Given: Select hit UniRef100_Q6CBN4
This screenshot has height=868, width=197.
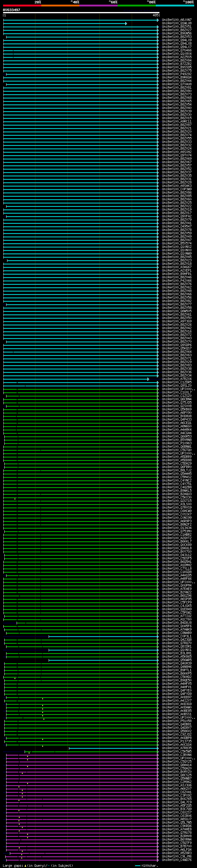Looking at the screenshot, I should (x=177, y=399).
